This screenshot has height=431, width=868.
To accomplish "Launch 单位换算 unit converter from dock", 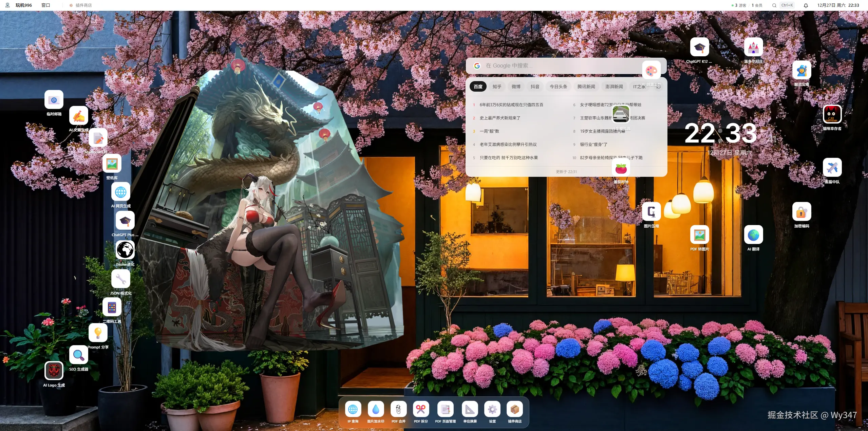I will [x=470, y=410].
